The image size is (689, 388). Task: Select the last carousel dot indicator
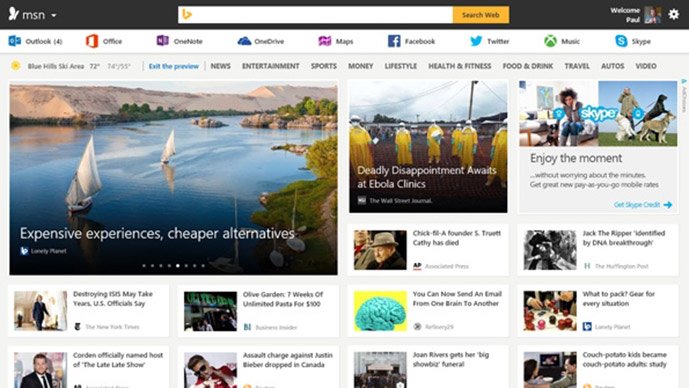point(203,265)
